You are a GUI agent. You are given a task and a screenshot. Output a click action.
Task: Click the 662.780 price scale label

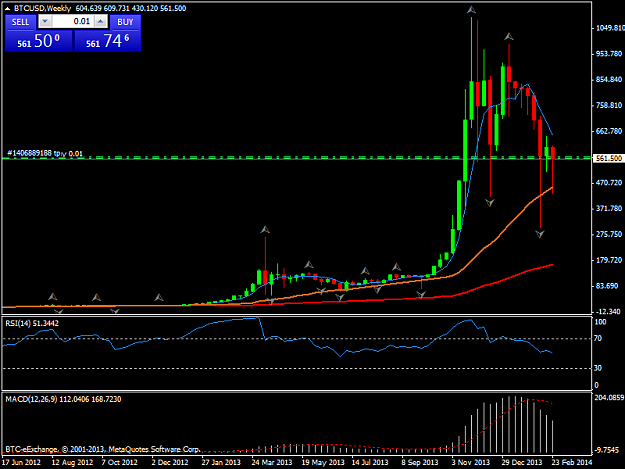(609, 131)
